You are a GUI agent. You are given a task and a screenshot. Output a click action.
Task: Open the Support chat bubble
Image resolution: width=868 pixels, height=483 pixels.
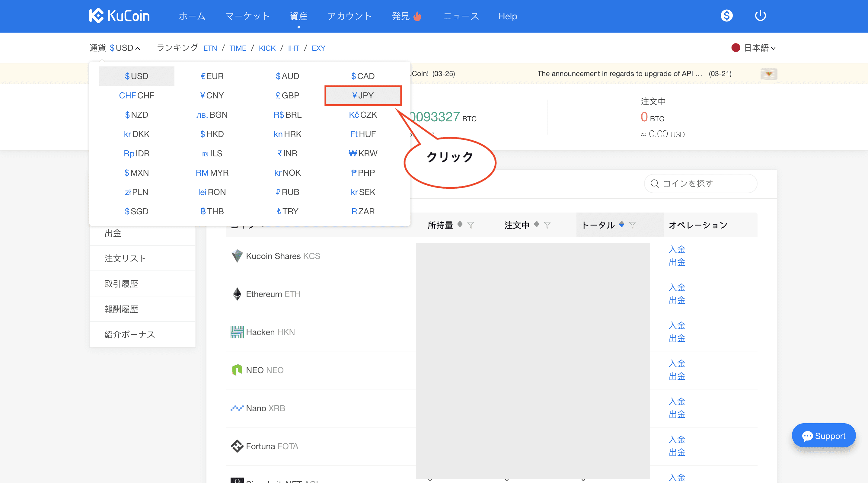[x=823, y=436]
